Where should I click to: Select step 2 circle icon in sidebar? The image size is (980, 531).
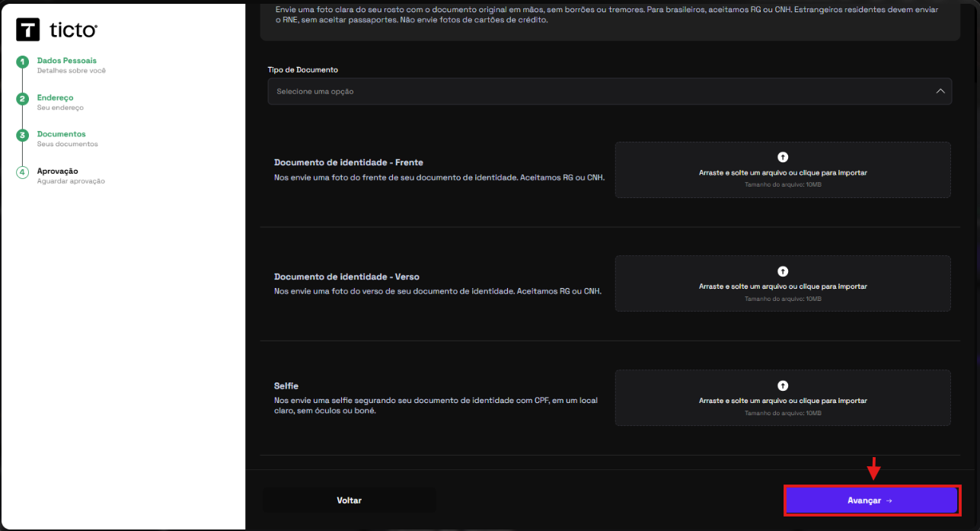[23, 99]
